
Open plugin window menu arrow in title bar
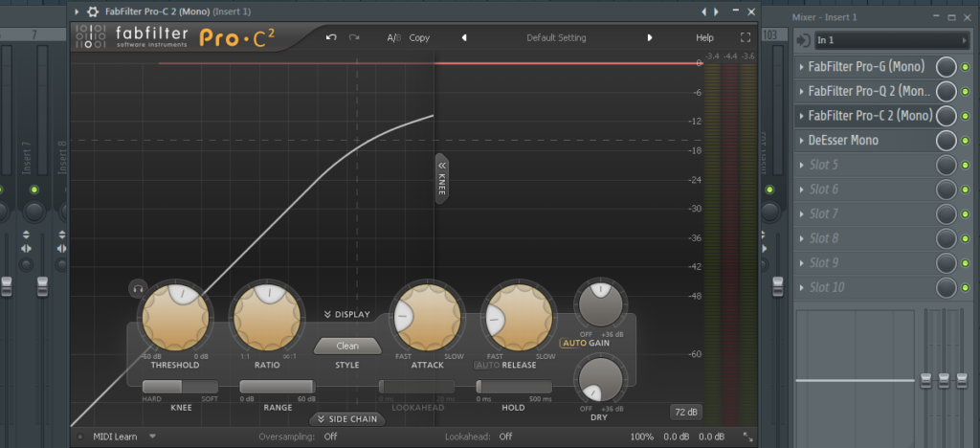point(77,11)
